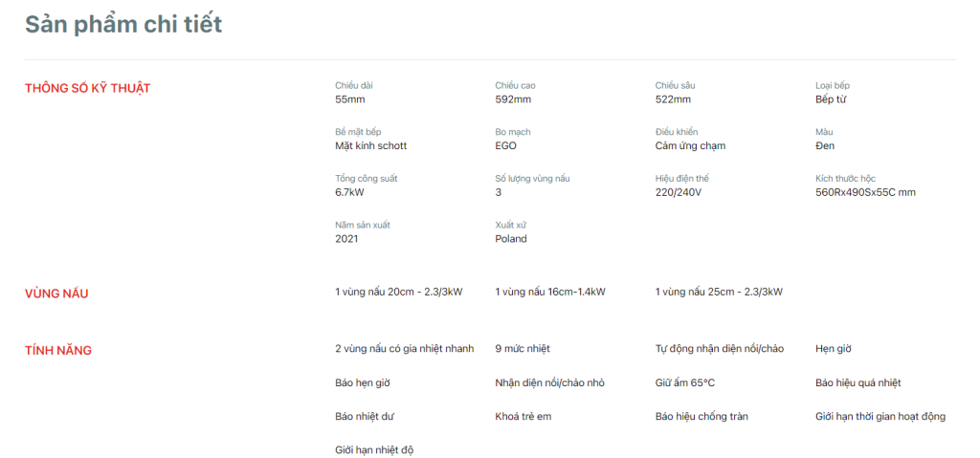
Task: Select the "Báo hiệu chống tràn" feature
Action: pyautogui.click(x=702, y=417)
